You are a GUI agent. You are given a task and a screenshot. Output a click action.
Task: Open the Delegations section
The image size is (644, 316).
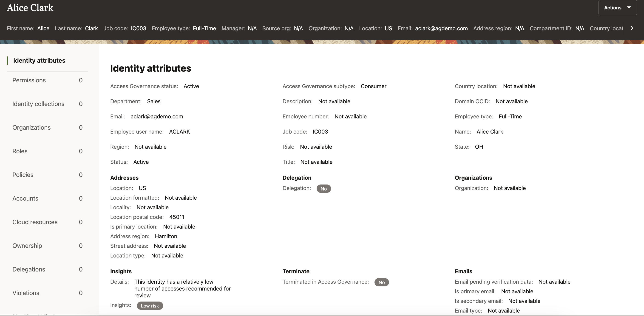click(x=29, y=269)
